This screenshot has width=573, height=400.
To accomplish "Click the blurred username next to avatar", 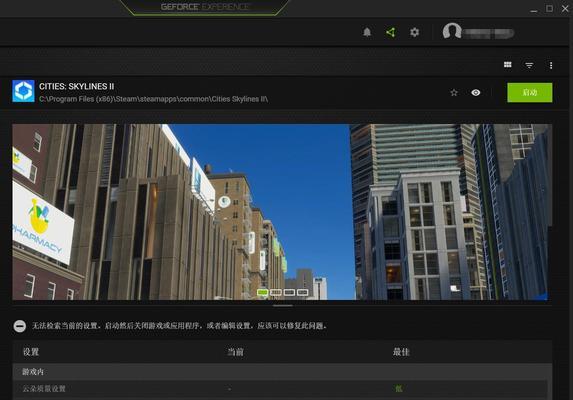I will point(489,34).
